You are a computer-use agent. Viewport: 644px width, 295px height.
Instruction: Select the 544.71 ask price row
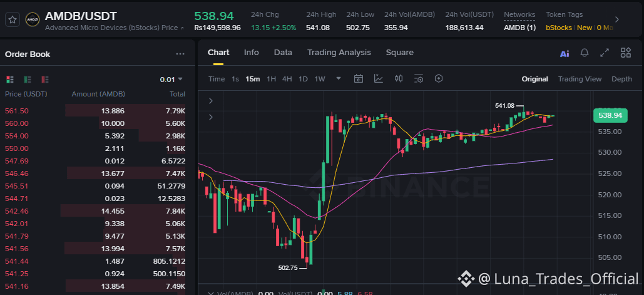(x=95, y=199)
